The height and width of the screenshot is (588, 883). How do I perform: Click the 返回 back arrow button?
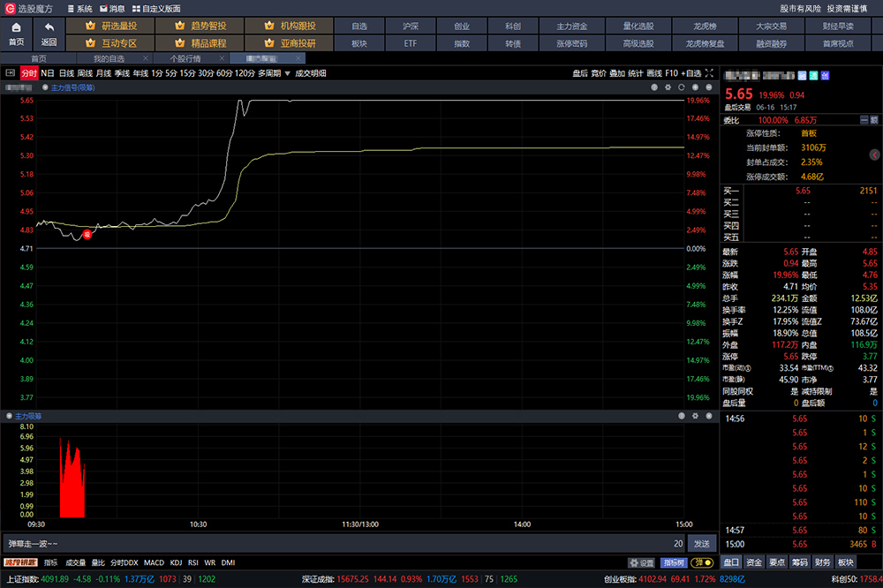49,34
